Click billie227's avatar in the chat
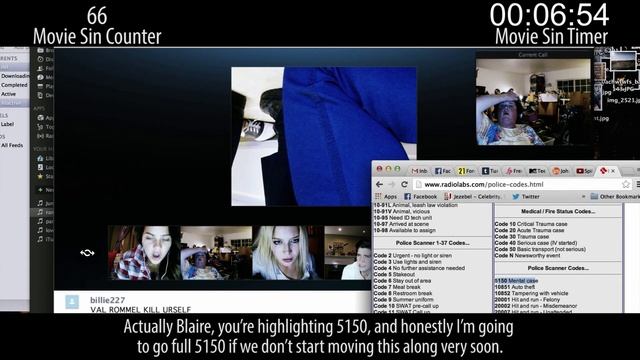 point(72,302)
